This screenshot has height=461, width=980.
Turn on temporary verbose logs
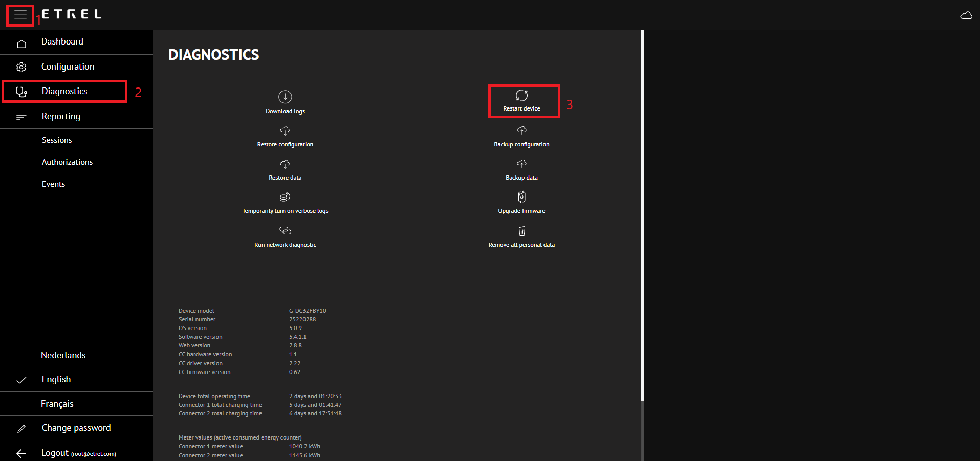tap(285, 197)
